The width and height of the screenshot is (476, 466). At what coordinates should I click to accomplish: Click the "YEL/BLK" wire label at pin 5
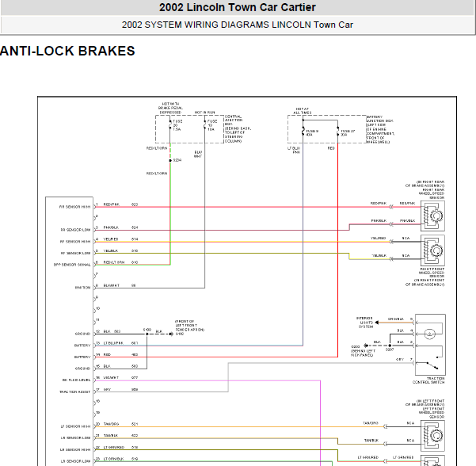111,250
